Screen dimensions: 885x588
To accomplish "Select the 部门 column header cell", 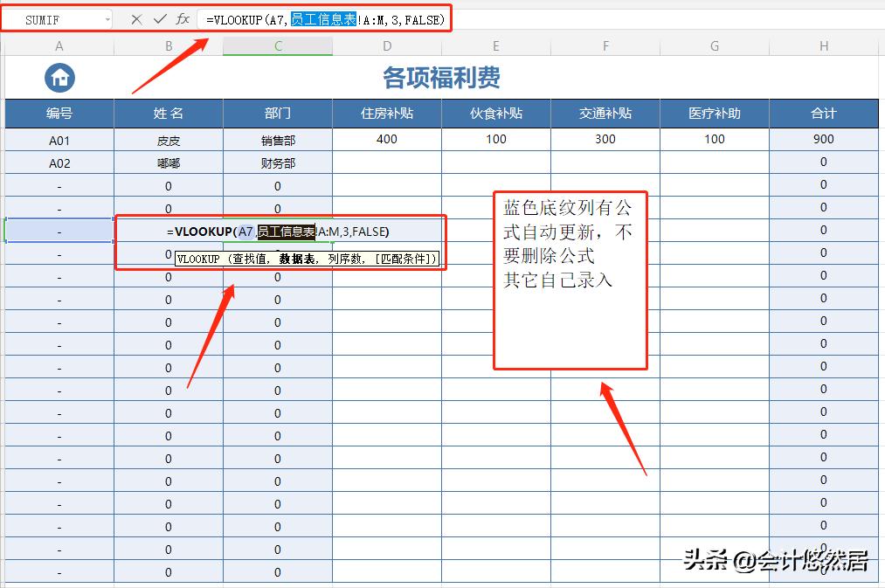I will (x=277, y=113).
